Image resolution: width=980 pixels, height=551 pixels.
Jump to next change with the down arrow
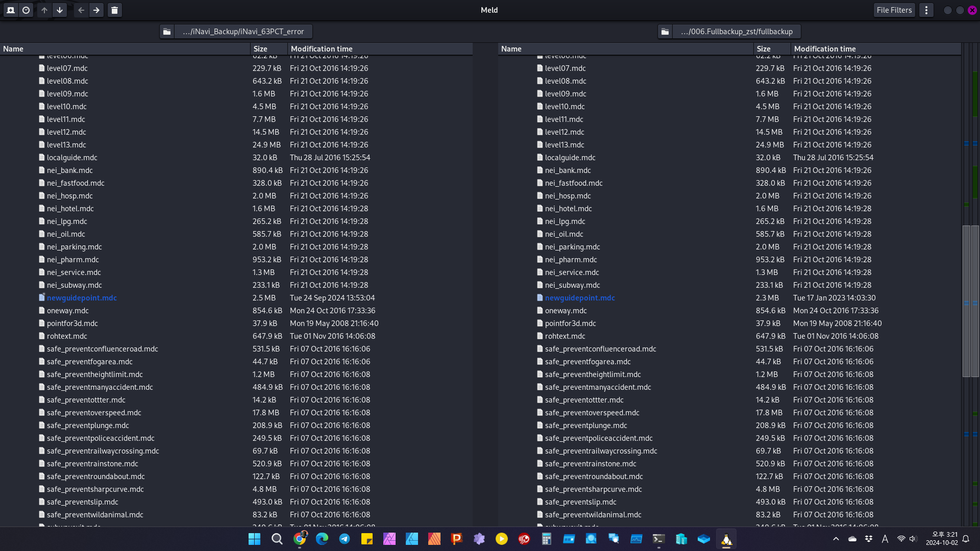coord(60,10)
